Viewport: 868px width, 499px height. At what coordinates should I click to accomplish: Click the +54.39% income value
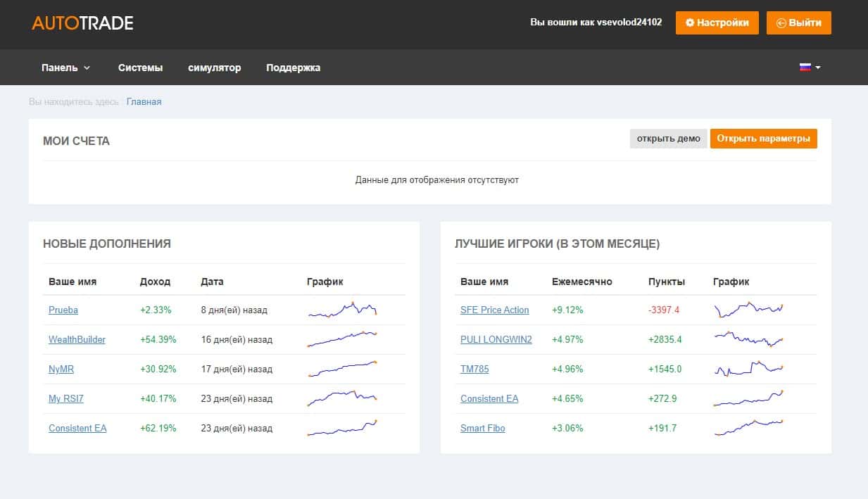click(x=158, y=339)
